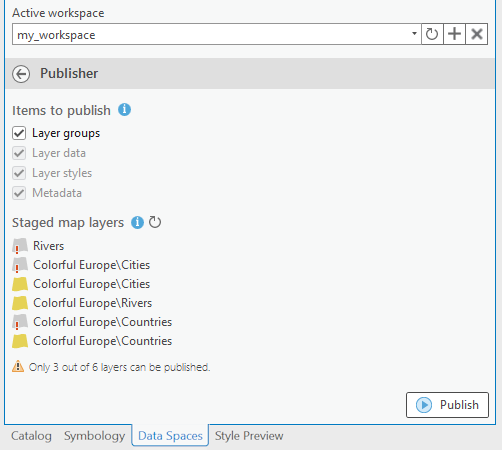Click the Publish button
The image size is (502, 450).
tap(447, 405)
